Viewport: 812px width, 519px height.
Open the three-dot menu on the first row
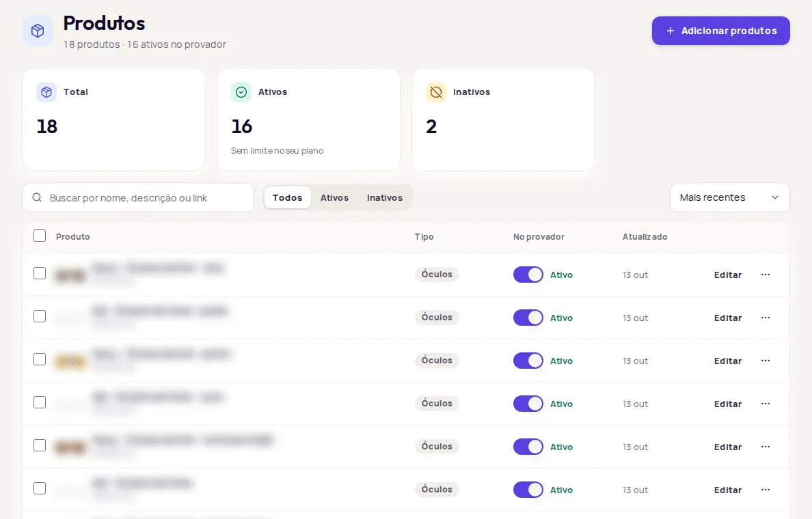766,275
